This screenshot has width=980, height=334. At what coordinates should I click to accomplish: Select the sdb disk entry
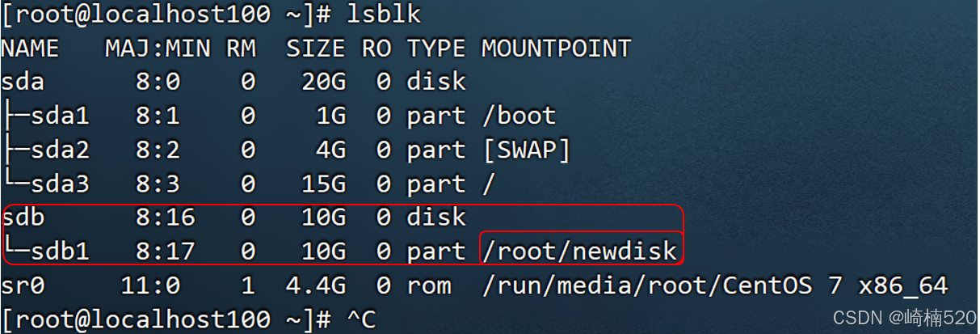(x=23, y=218)
